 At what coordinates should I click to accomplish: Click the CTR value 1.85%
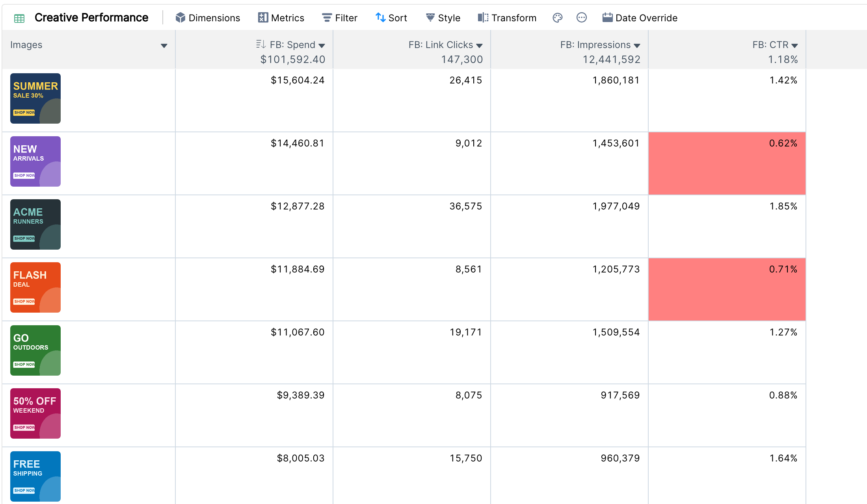click(x=783, y=206)
